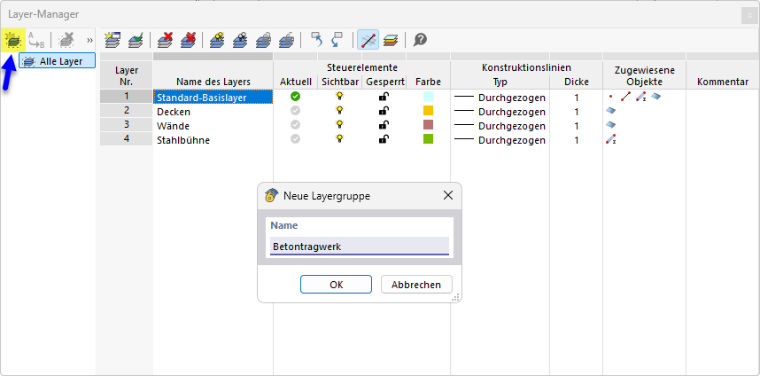Close the Neue Layergruppe dialog
Viewport: 760px width, 376px height.
(448, 195)
